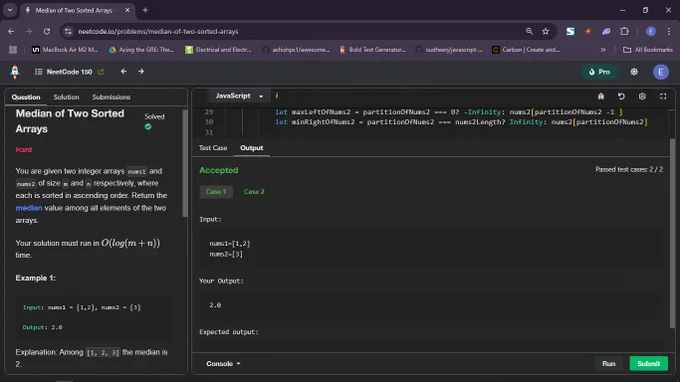680x382 pixels.
Task: Open user profile avatar E
Action: point(660,72)
